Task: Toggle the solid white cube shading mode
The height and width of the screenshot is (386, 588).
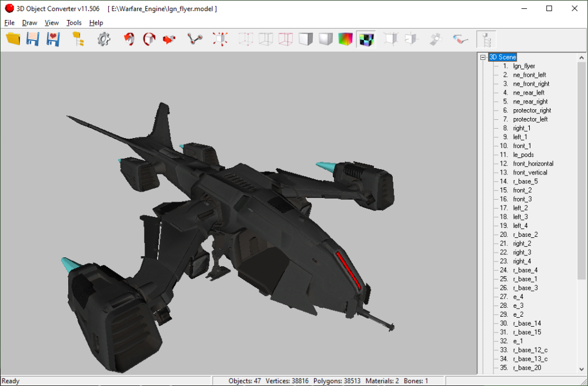Action: [306, 39]
